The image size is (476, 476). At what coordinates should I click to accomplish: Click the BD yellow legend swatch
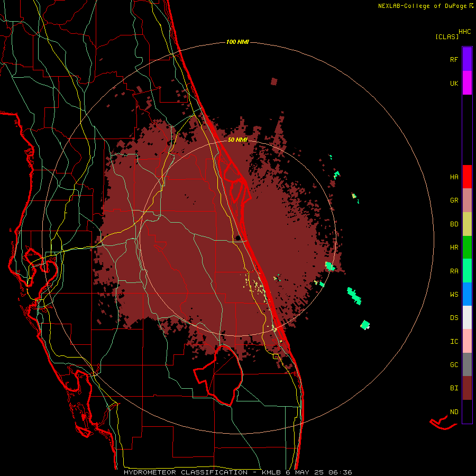[x=467, y=224]
